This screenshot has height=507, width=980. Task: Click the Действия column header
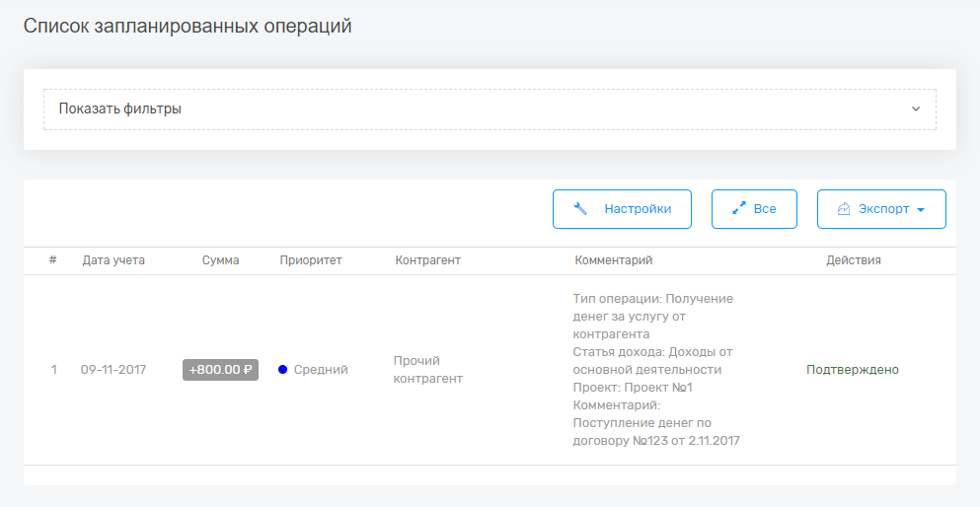tap(854, 260)
